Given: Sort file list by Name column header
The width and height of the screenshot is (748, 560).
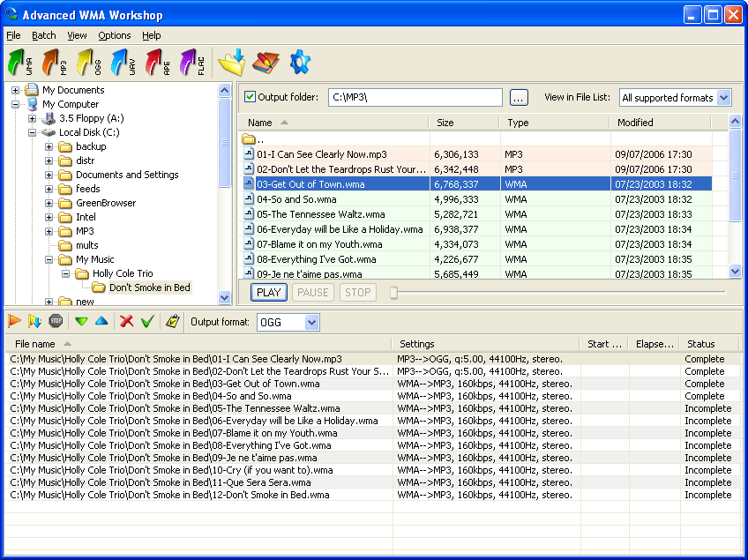Looking at the screenshot, I should pyautogui.click(x=333, y=123).
